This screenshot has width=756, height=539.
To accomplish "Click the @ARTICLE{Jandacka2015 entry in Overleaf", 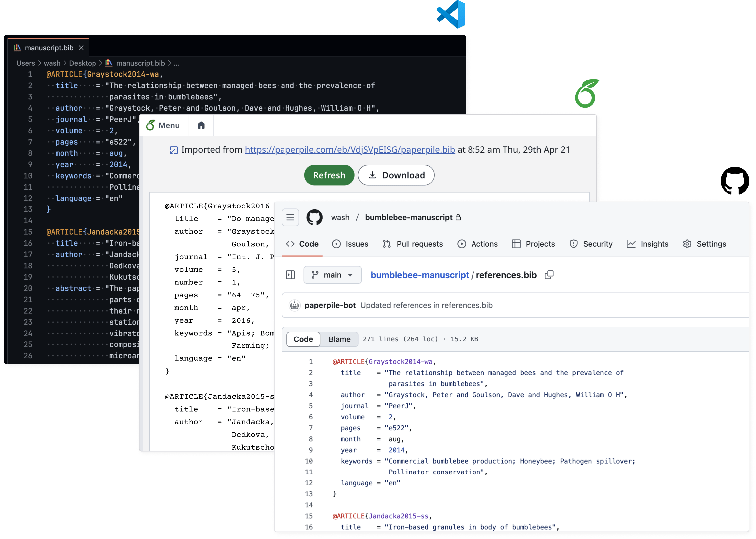I will (219, 397).
